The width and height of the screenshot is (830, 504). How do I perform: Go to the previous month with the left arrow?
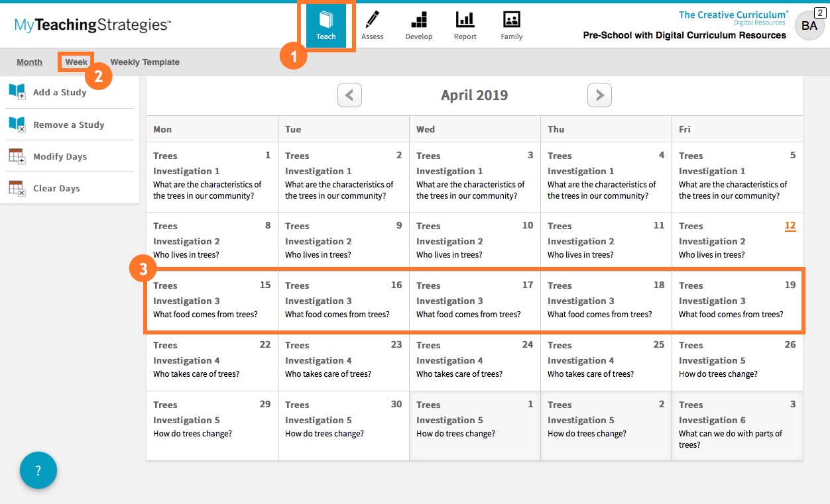[349, 95]
